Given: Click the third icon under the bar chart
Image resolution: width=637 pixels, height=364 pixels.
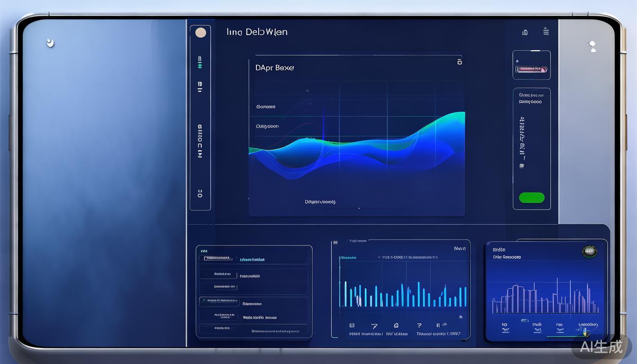Looking at the screenshot, I should point(396,326).
